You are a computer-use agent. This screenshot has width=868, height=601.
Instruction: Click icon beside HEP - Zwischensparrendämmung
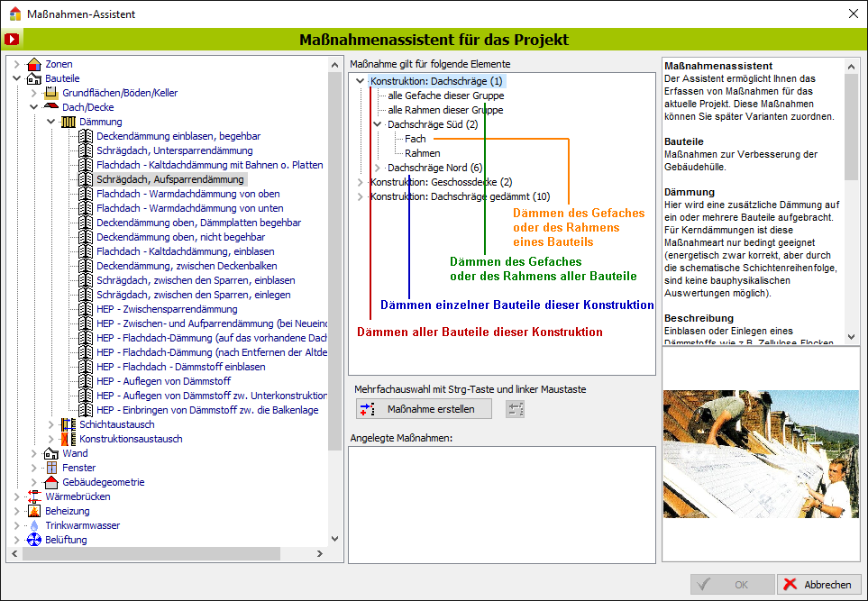[x=86, y=309]
